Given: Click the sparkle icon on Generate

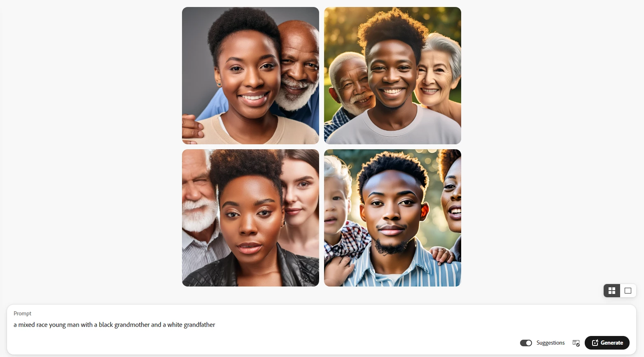Looking at the screenshot, I should tap(595, 343).
